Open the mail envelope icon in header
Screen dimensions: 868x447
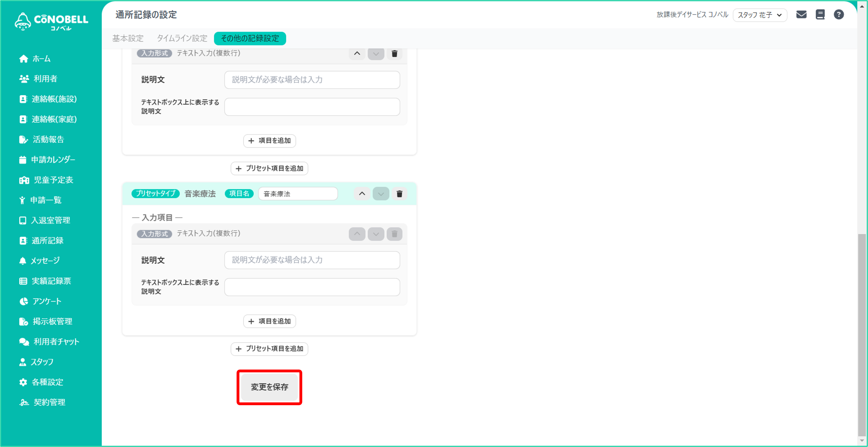point(801,15)
